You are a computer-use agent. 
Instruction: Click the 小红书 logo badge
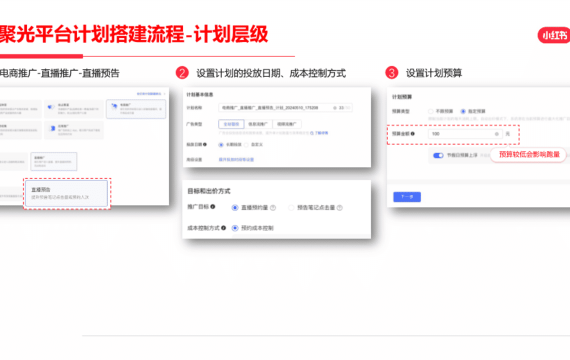pyautogui.click(x=554, y=35)
